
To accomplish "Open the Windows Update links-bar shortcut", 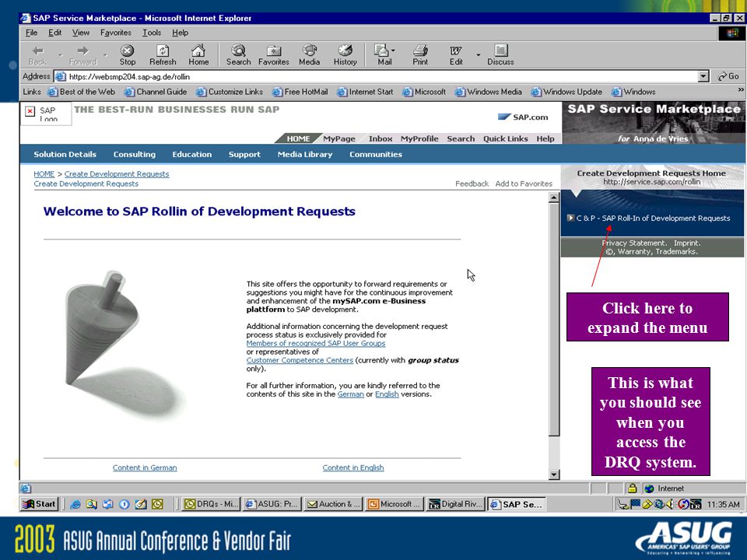I will 566,92.
